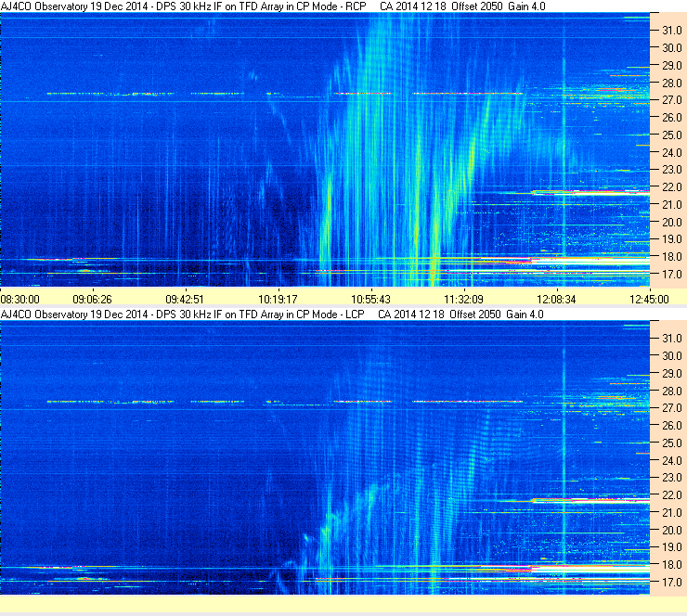Screen dimensions: 687x616
Task: Click the 20.0 label on RCP axis
Action: pyautogui.click(x=672, y=223)
